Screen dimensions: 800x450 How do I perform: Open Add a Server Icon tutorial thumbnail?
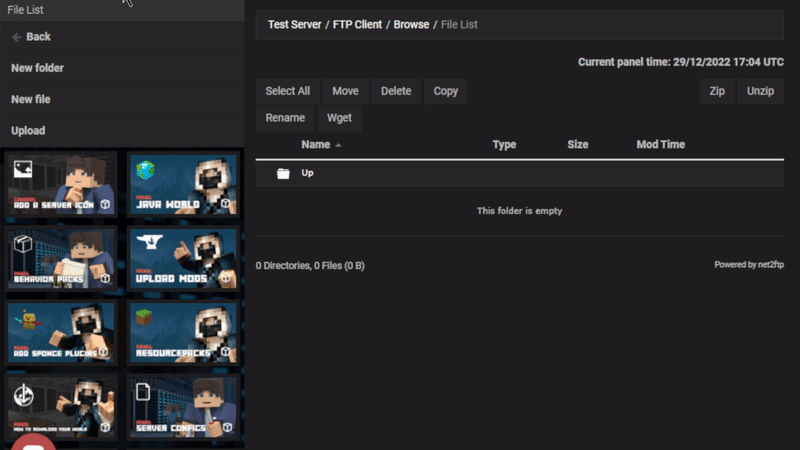tap(61, 184)
